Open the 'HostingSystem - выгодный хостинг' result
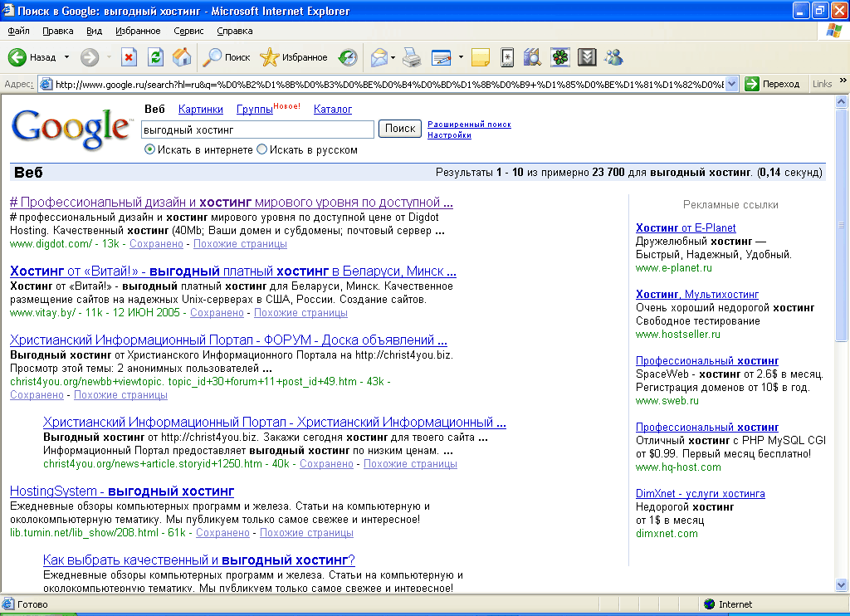This screenshot has width=850, height=616. point(122,491)
